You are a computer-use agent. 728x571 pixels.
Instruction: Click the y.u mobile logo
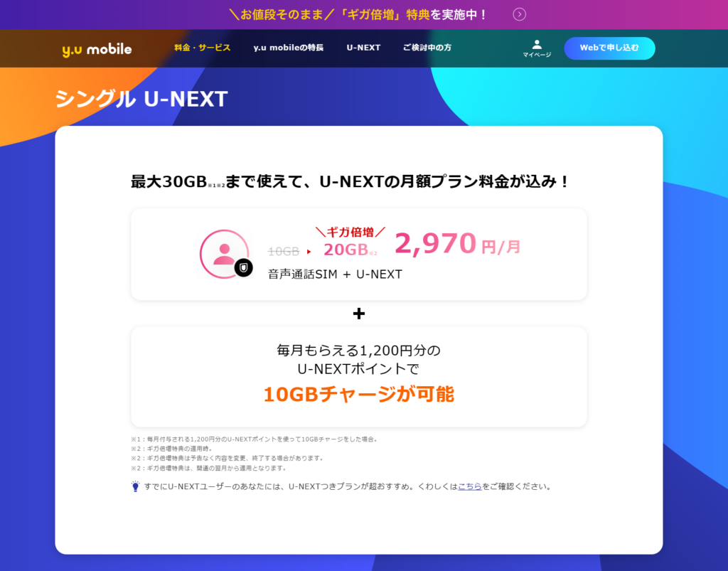click(97, 48)
